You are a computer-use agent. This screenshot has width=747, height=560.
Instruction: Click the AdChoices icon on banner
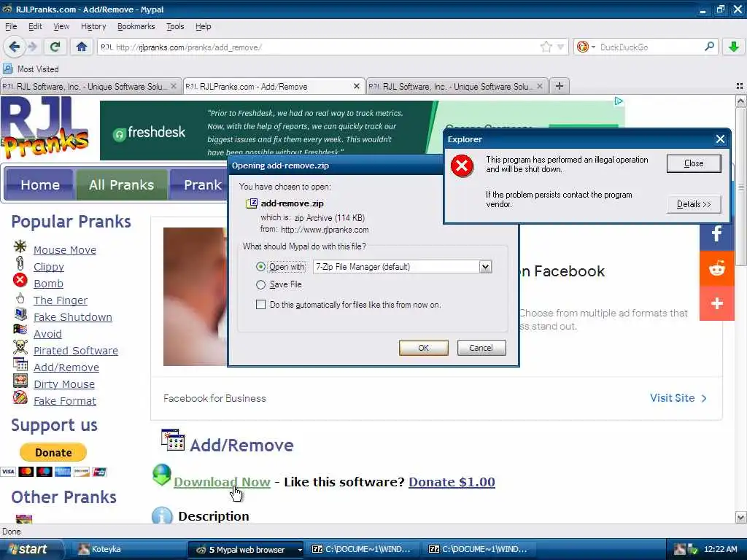[x=619, y=101]
